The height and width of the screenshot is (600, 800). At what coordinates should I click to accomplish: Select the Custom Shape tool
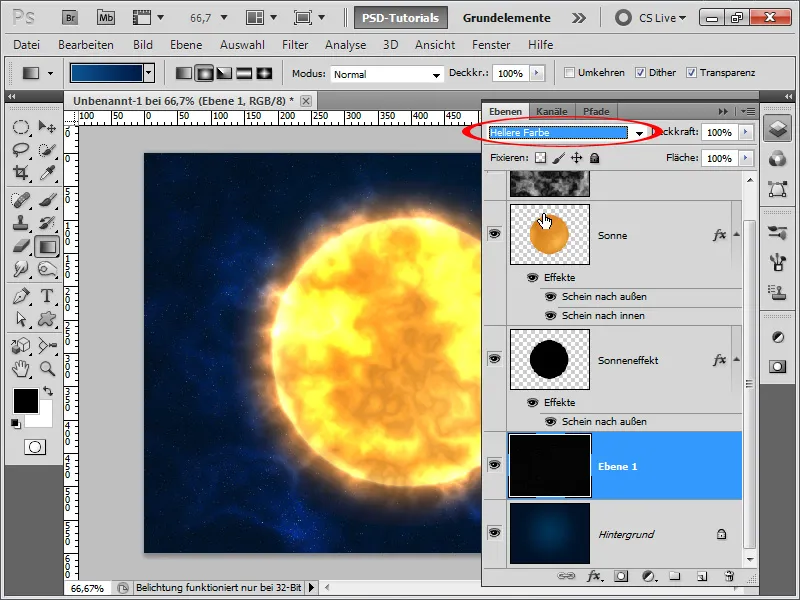point(47,319)
